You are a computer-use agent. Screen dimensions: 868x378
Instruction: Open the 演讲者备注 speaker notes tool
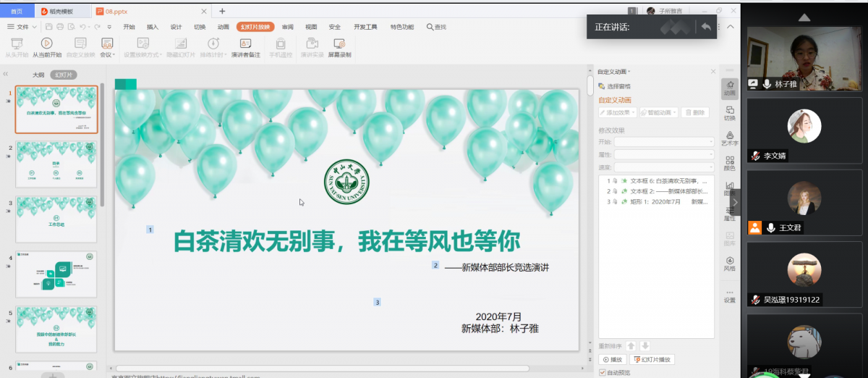(245, 43)
